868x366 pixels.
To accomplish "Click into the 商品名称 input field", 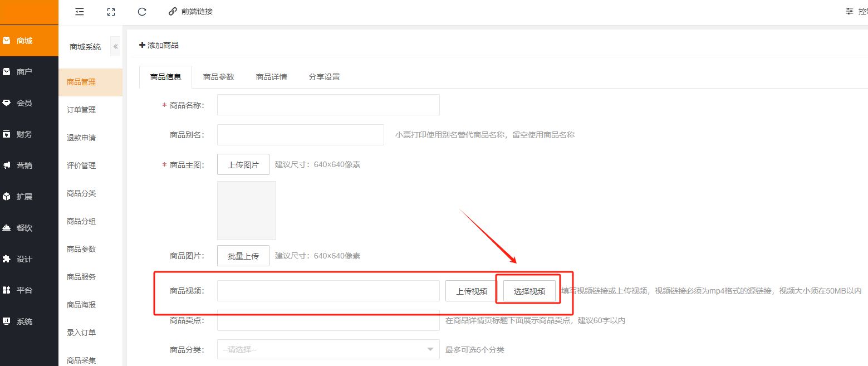I will point(328,105).
